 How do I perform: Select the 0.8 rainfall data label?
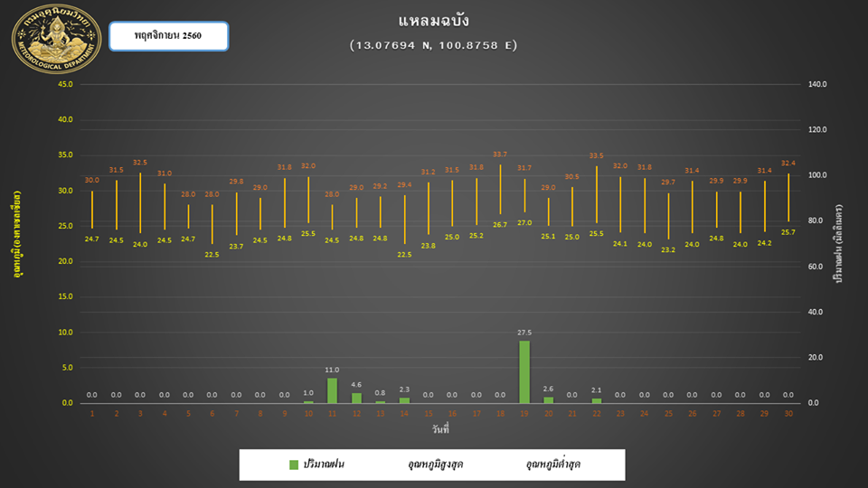pos(380,393)
